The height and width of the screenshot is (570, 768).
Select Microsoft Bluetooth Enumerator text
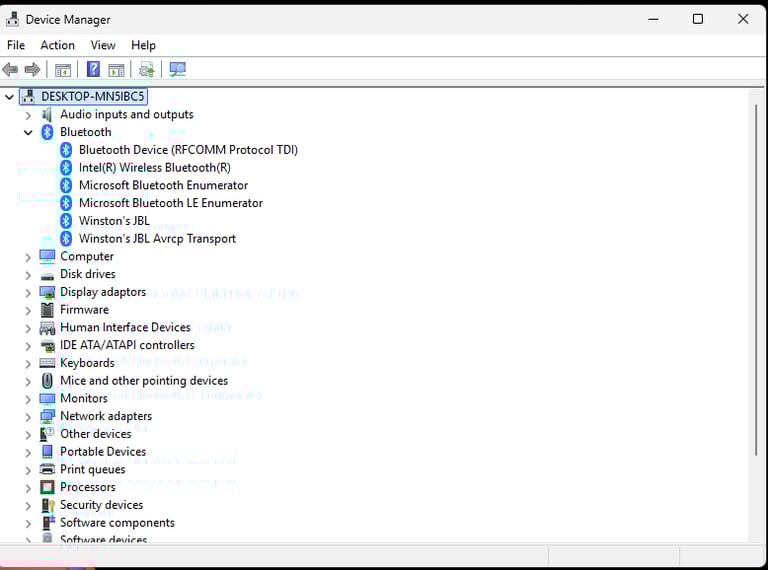point(163,186)
